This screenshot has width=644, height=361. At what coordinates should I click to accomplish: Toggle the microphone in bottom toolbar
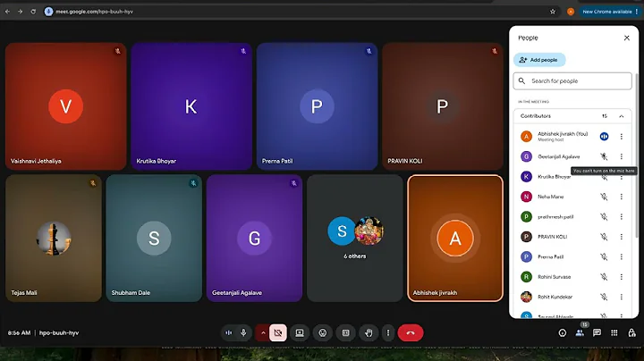(243, 332)
